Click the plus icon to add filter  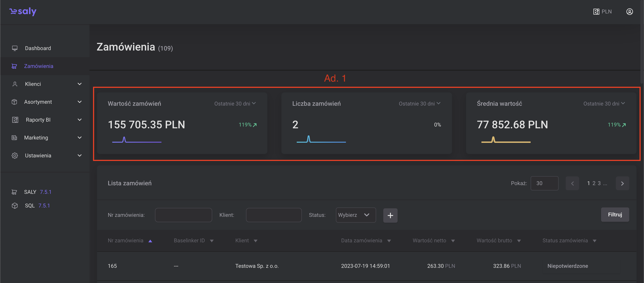[390, 215]
